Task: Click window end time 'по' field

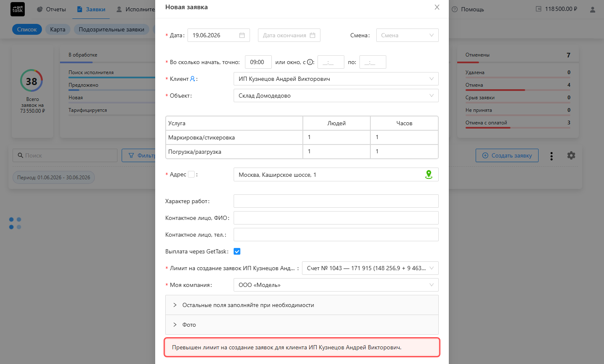Action: click(372, 62)
